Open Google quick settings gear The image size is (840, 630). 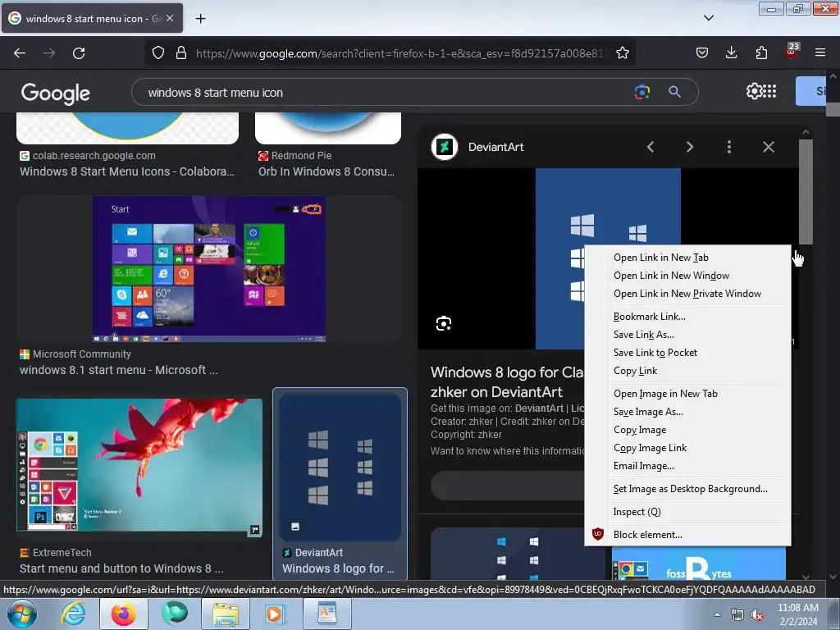pos(753,92)
